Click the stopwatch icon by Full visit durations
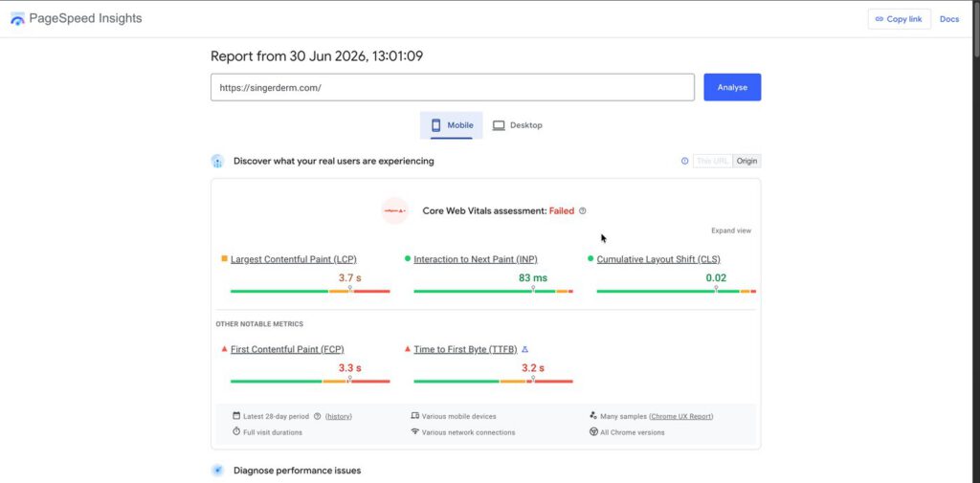The image size is (980, 483). (x=236, y=431)
